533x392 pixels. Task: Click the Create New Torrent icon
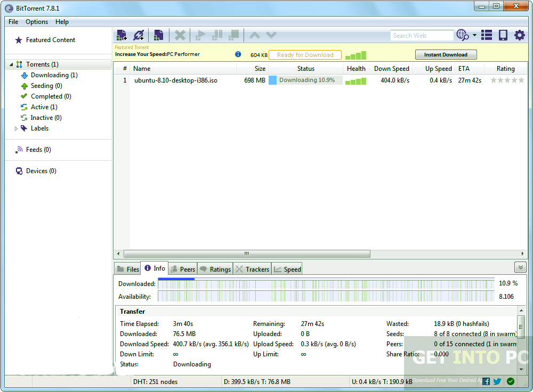(x=158, y=35)
